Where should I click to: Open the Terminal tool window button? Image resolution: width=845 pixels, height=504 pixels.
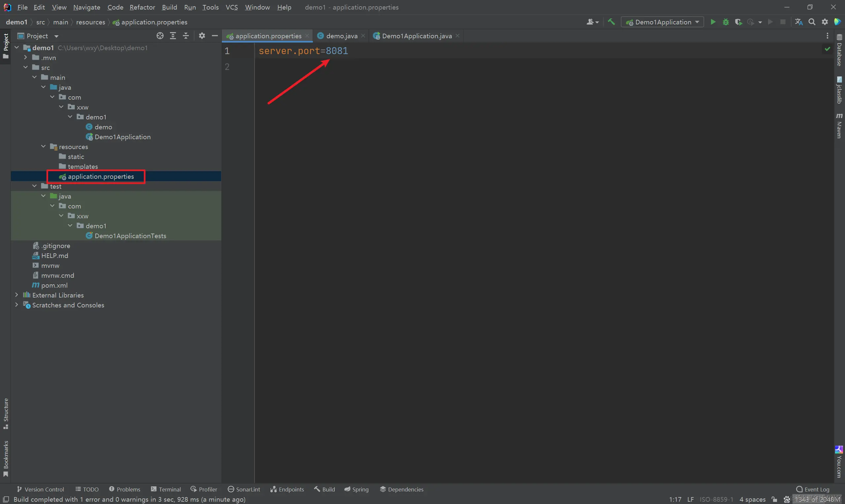pos(166,489)
